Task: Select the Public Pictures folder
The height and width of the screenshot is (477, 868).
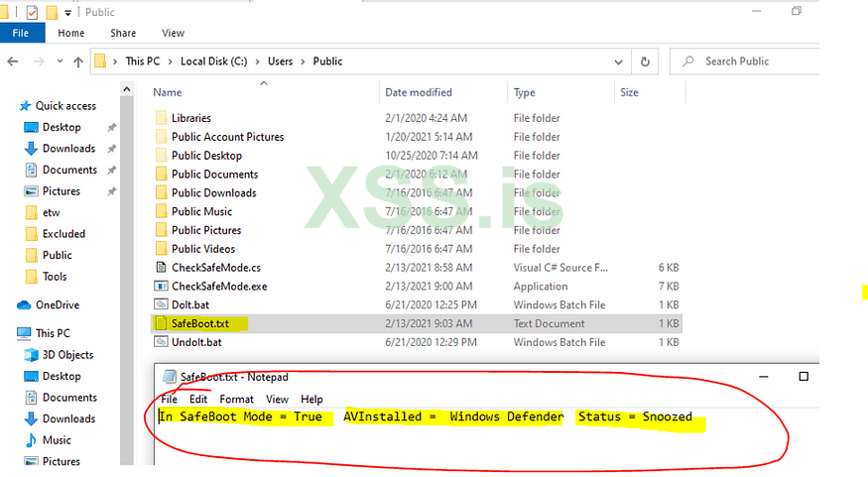Action: click(206, 230)
